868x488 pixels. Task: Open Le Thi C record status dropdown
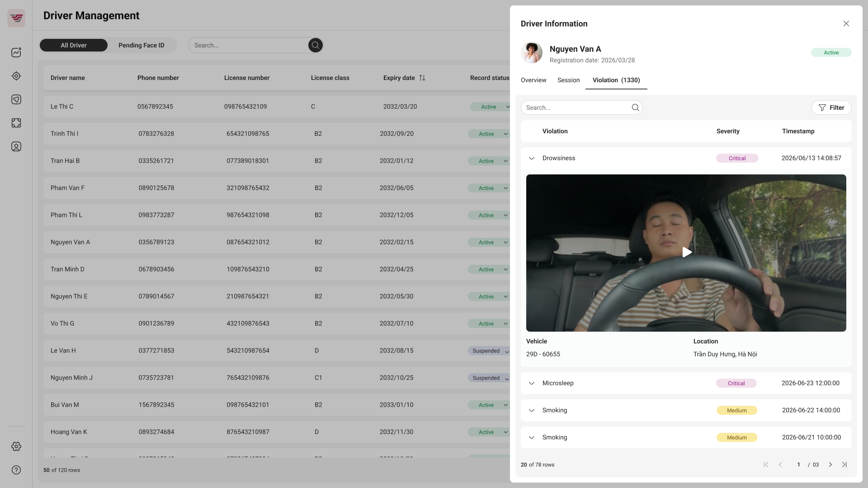491,107
